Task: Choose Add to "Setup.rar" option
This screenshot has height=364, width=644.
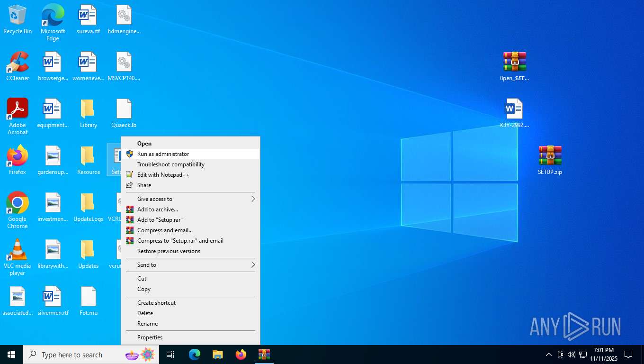Action: (190, 220)
